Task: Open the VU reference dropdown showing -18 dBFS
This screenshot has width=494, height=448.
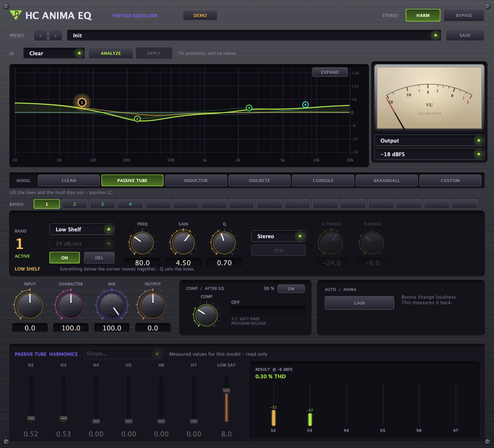Action: coord(429,154)
